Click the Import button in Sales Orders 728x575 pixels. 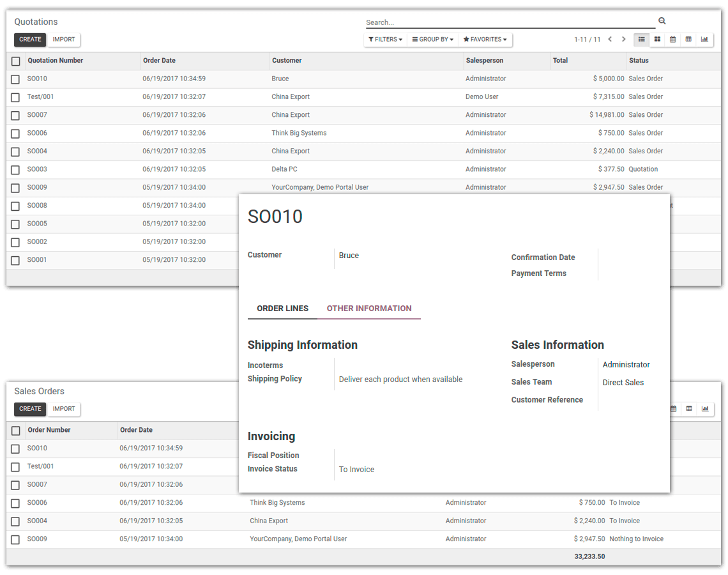pos(64,409)
